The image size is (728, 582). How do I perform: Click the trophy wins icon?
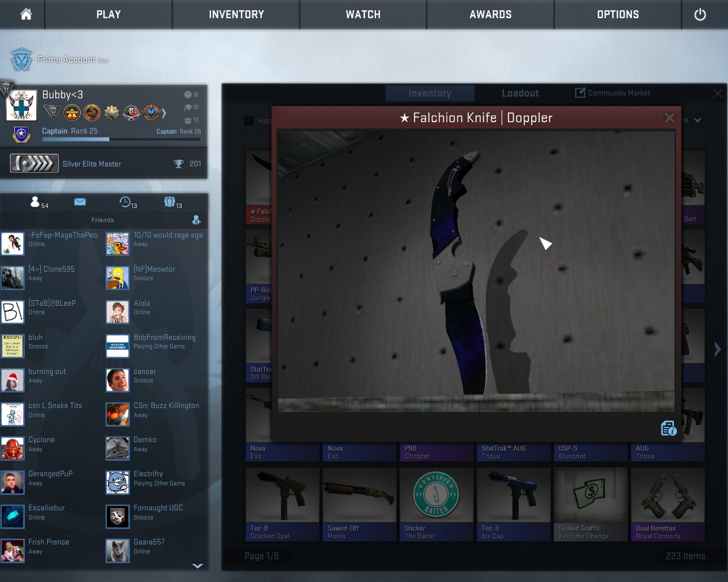tap(179, 164)
